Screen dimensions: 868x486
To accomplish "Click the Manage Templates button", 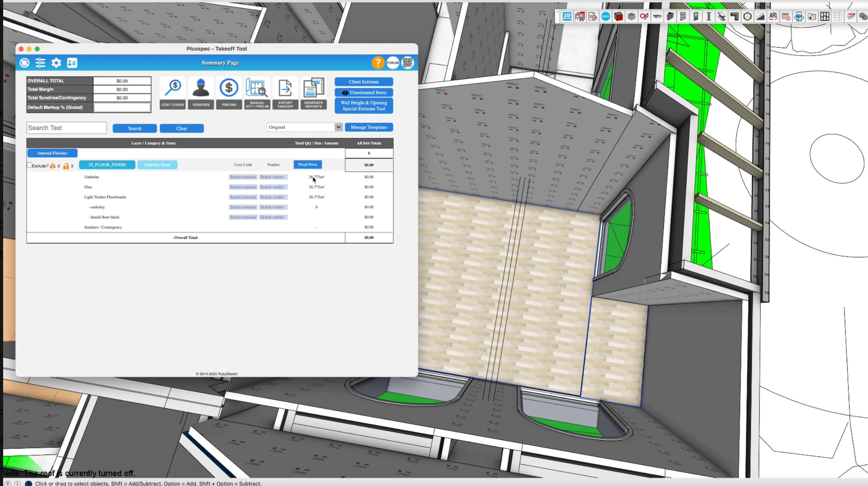I will pos(368,127).
